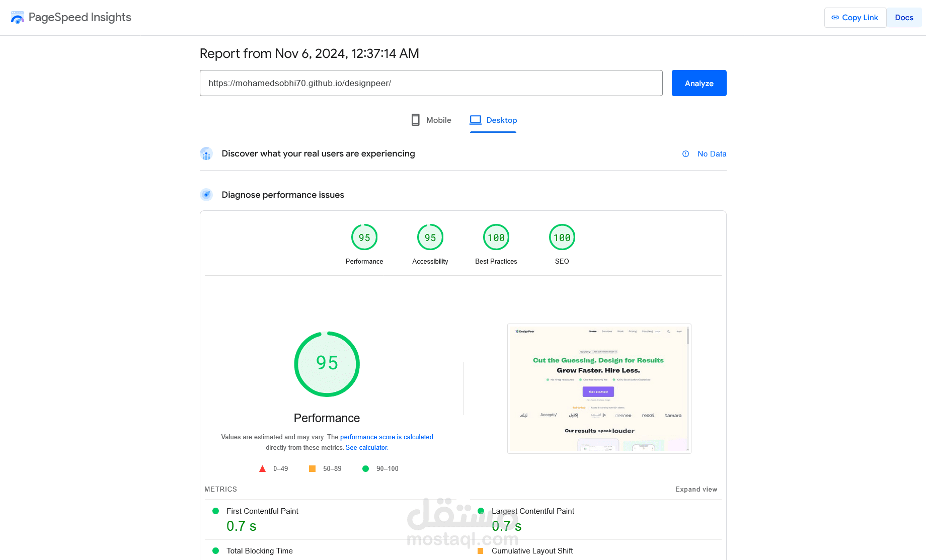Open the performance score is calculated link

(x=387, y=437)
